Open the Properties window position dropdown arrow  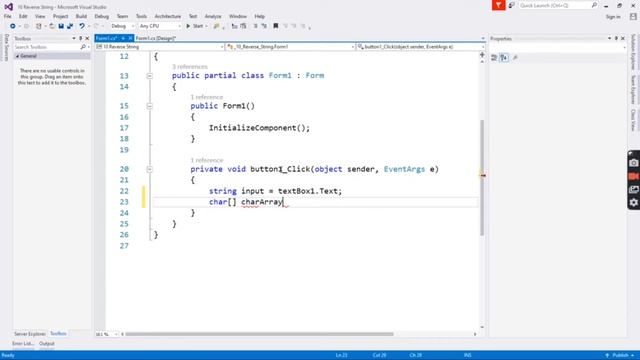coord(609,38)
